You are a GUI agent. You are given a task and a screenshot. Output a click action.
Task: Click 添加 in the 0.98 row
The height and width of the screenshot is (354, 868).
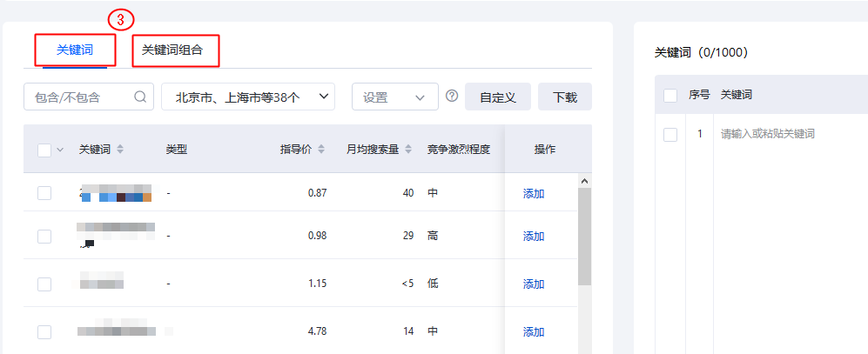[x=534, y=237]
